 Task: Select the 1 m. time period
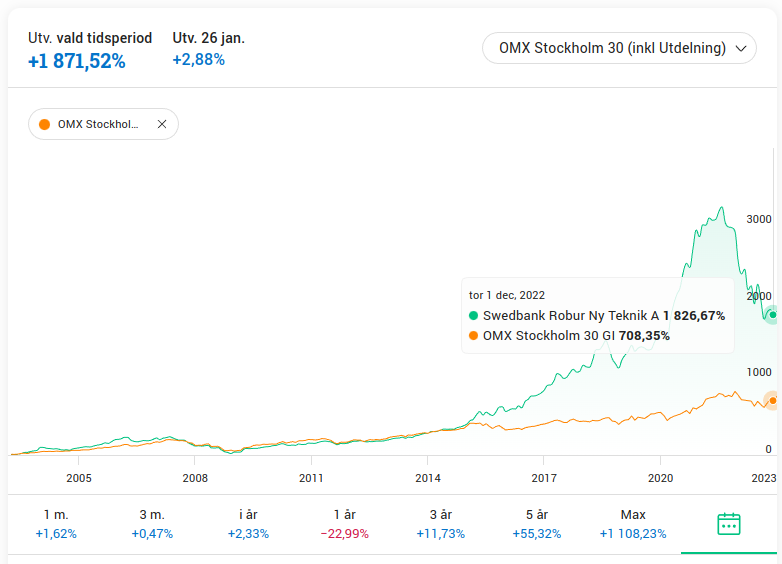[56, 524]
